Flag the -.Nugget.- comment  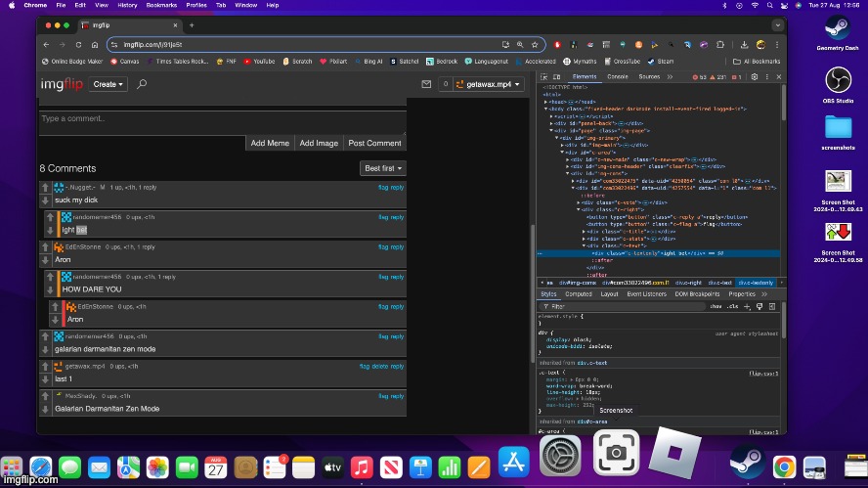[x=382, y=188]
